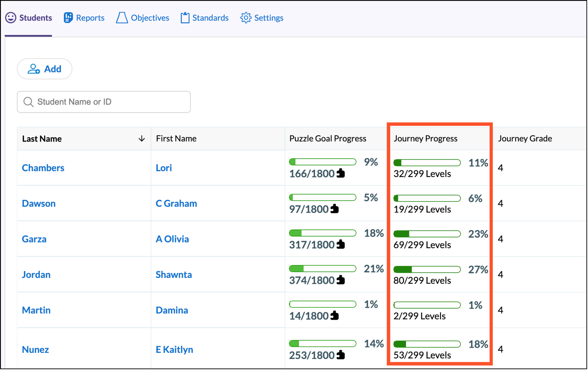Click Lori's Journey Progress bar
This screenshot has width=588, height=370.
tap(427, 163)
